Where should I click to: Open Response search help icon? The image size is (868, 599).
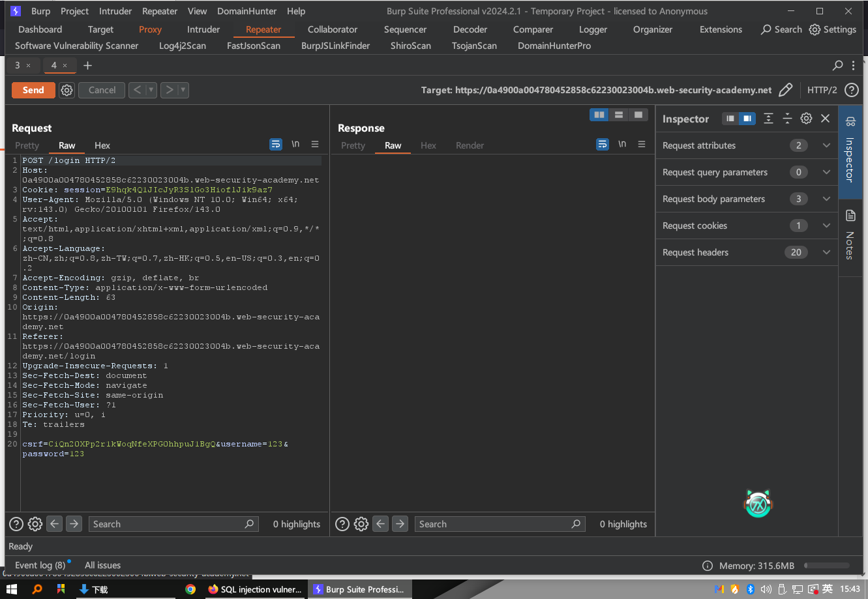tap(342, 523)
